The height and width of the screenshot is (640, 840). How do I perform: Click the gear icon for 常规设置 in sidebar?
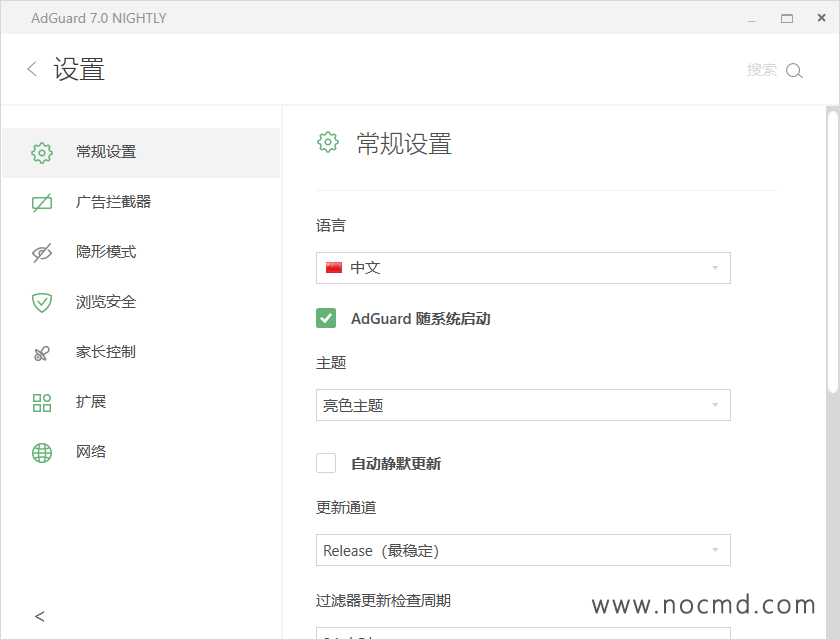42,153
